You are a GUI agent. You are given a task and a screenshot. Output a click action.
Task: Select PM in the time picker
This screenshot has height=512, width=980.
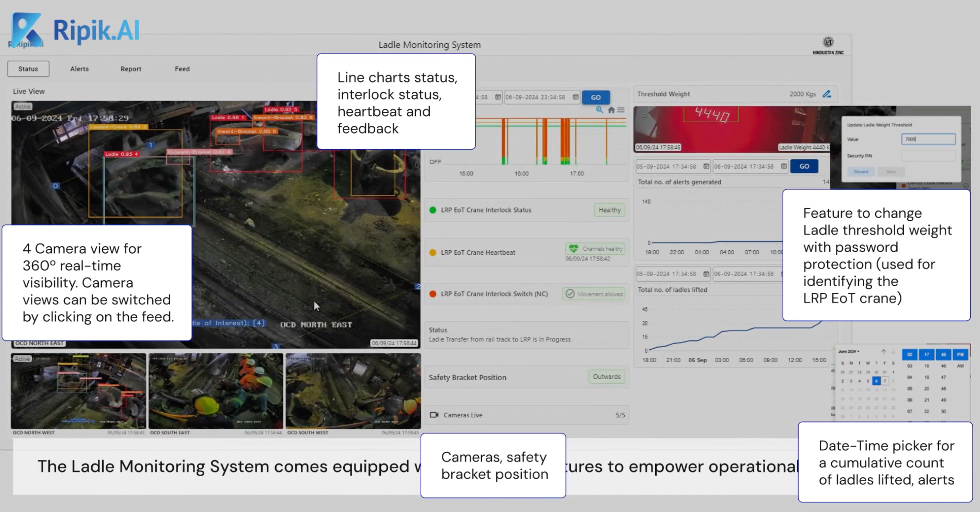tap(960, 355)
